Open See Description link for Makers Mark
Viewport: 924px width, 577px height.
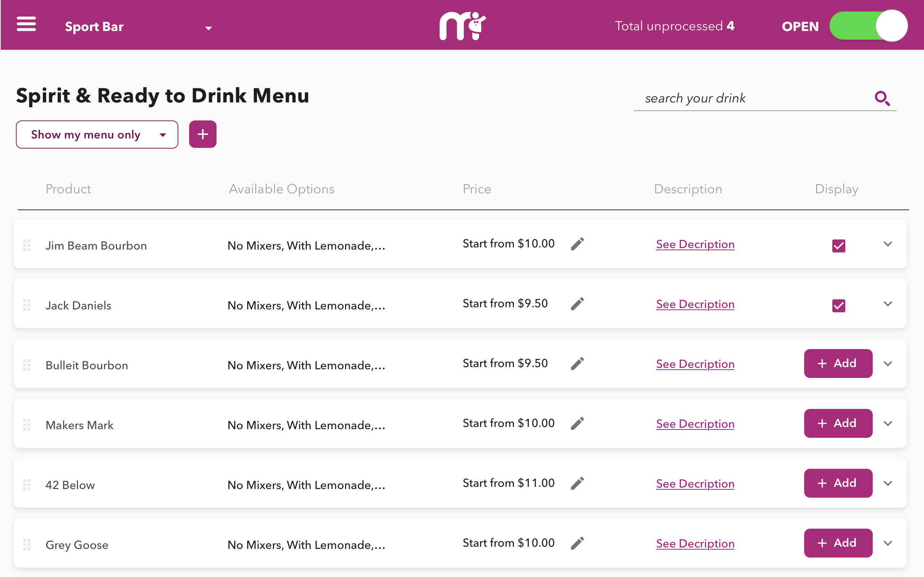pyautogui.click(x=695, y=424)
